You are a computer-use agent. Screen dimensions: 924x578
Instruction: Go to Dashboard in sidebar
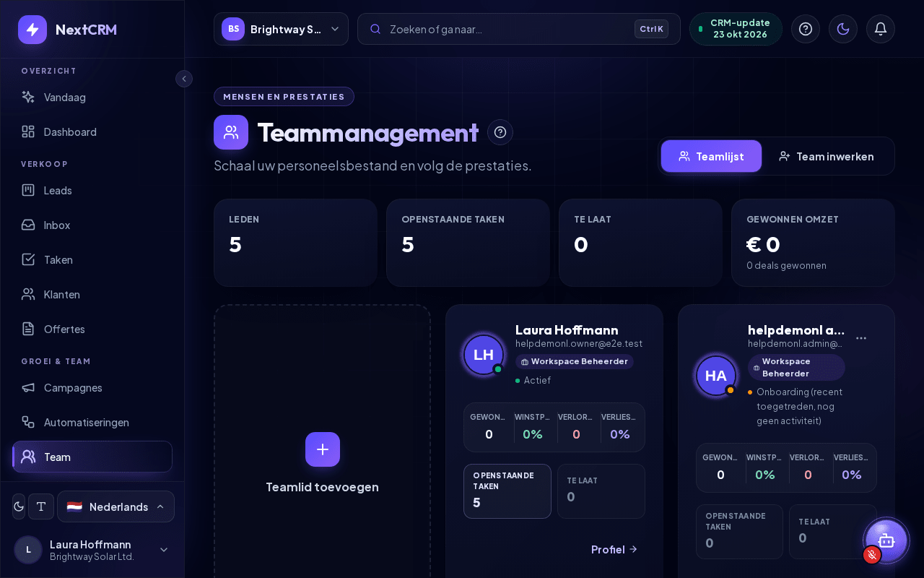click(92, 131)
